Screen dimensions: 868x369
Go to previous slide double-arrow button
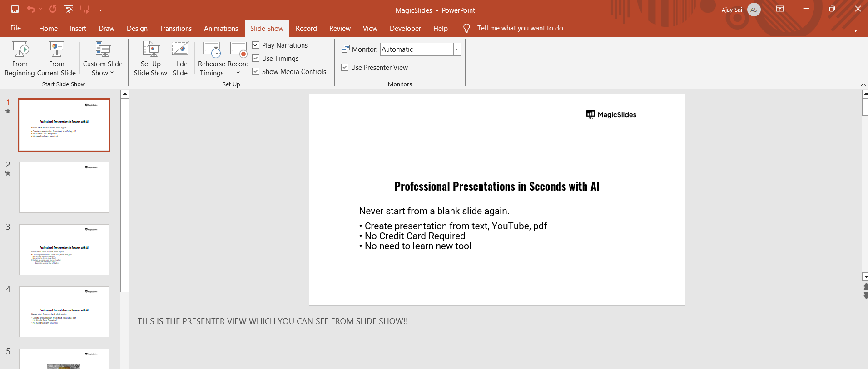pyautogui.click(x=865, y=286)
